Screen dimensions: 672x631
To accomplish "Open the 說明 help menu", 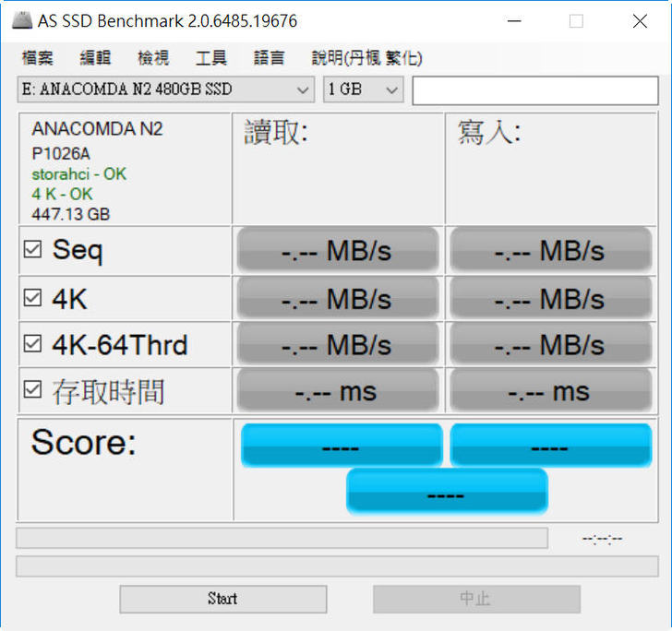I will click(x=366, y=58).
